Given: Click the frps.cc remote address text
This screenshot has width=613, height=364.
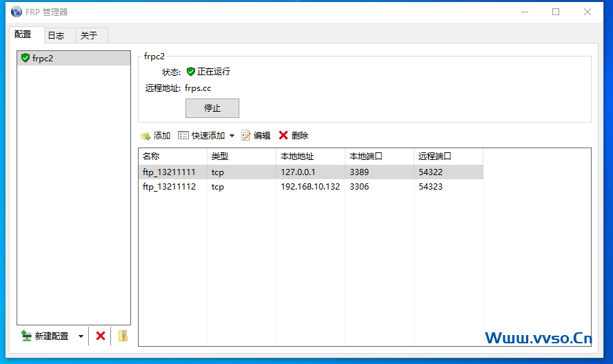Looking at the screenshot, I should pyautogui.click(x=198, y=88).
